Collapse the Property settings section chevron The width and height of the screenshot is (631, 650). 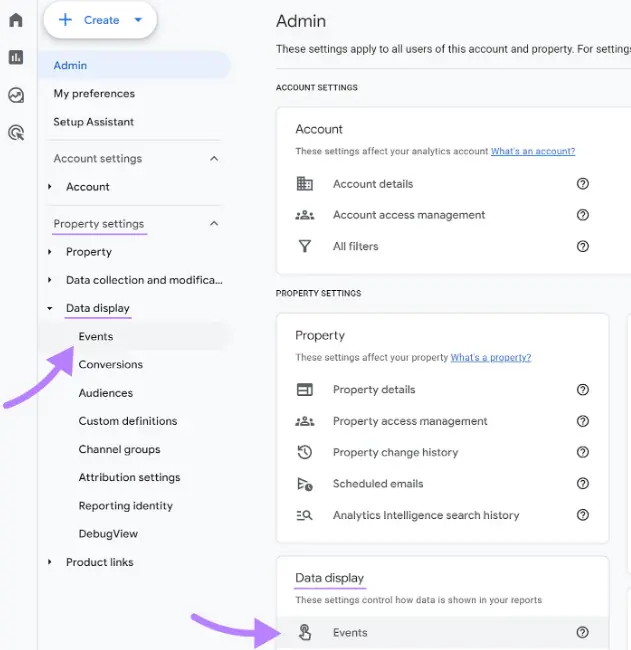click(214, 224)
